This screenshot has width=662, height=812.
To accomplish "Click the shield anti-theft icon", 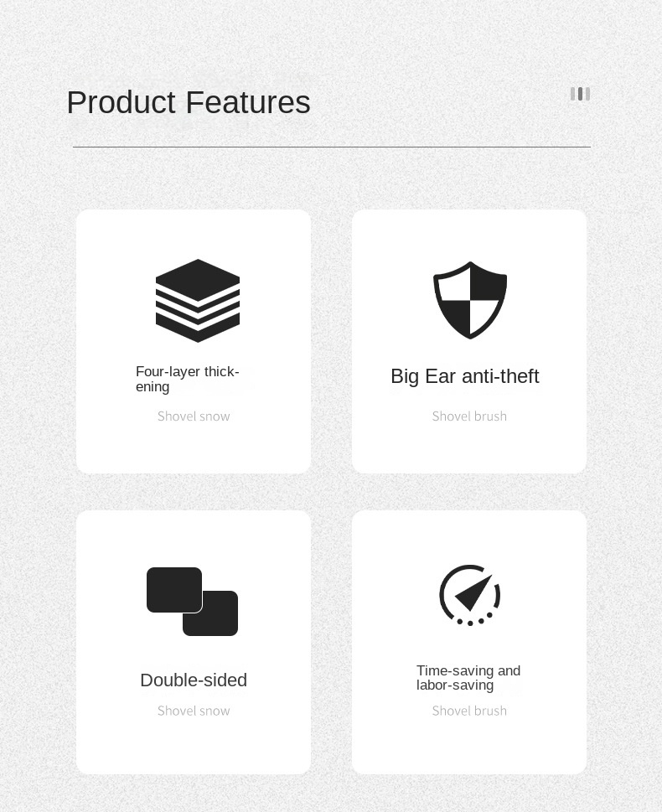I will pos(470,300).
